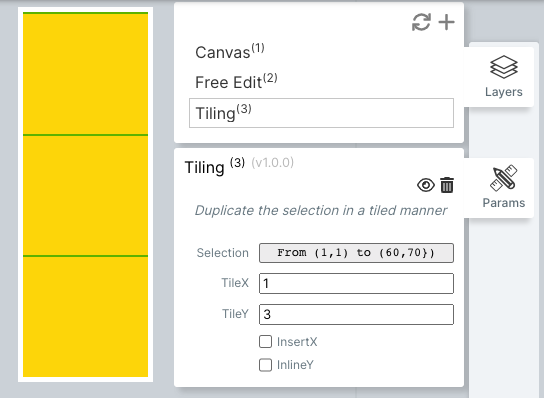Click the stacked Layers icon
The image size is (544, 398).
(504, 67)
